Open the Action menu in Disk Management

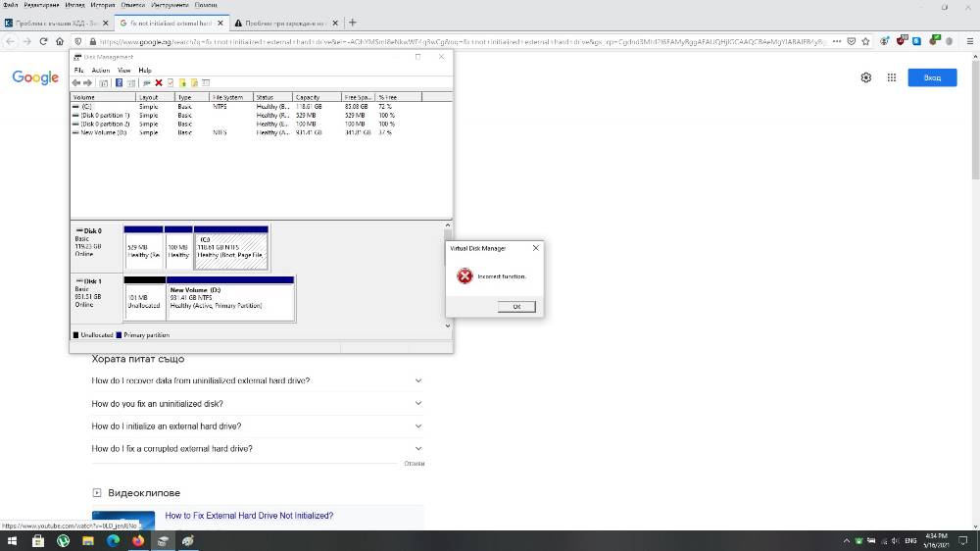[x=101, y=70]
